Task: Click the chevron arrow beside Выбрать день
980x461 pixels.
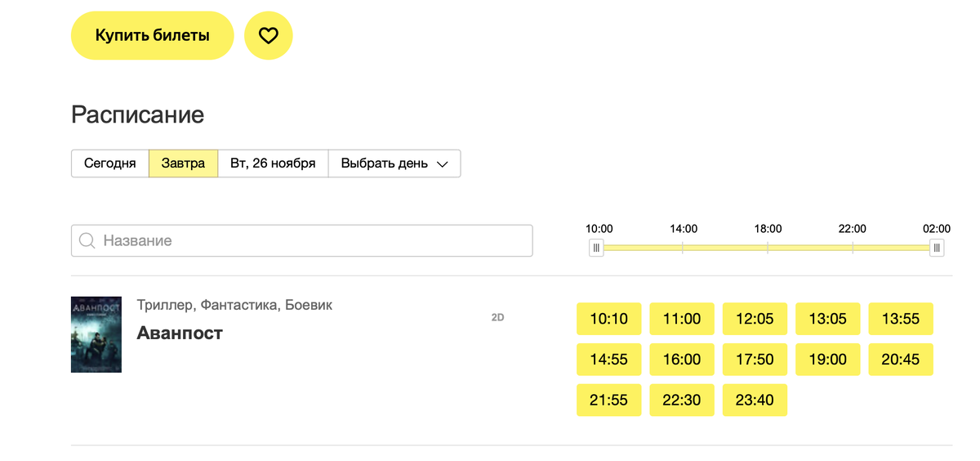Action: click(443, 164)
